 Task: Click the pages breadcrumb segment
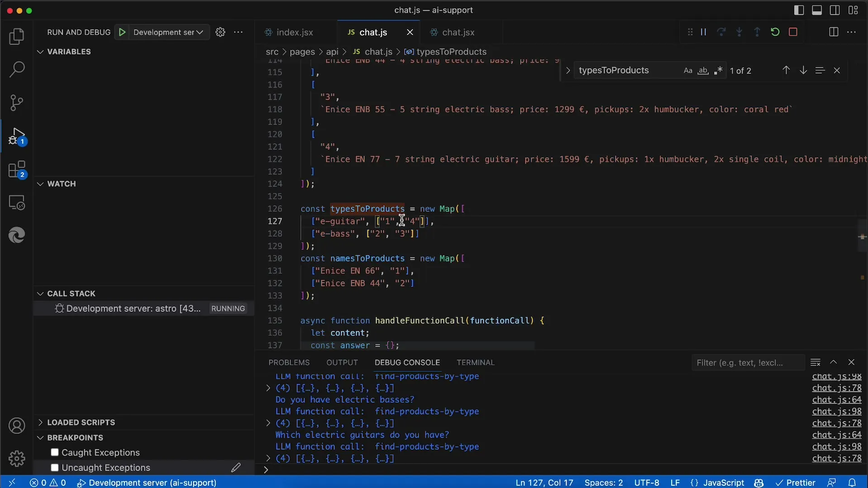302,52
